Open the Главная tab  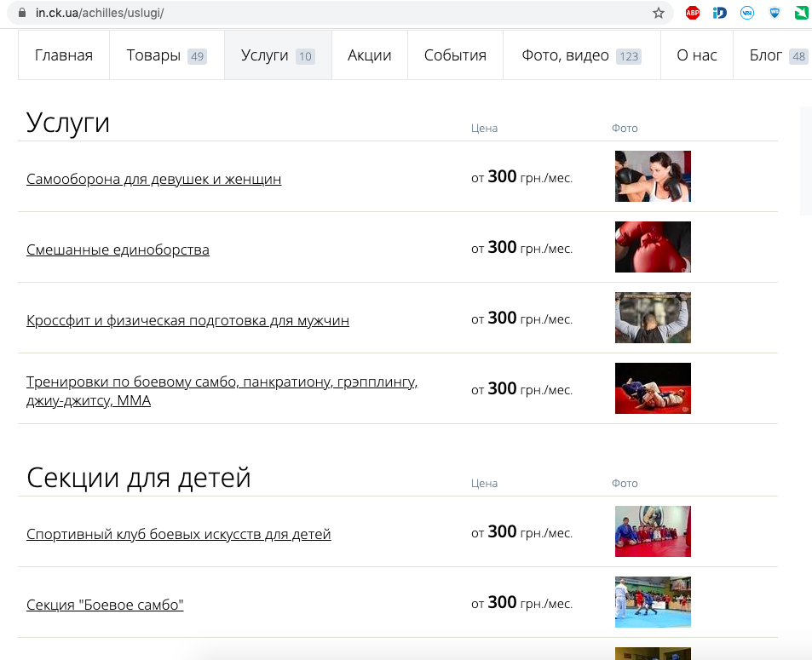pos(64,55)
